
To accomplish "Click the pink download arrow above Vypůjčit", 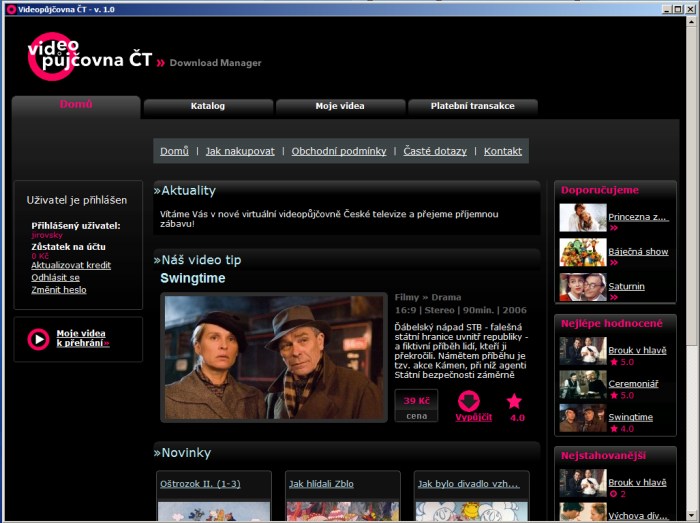I will (469, 401).
